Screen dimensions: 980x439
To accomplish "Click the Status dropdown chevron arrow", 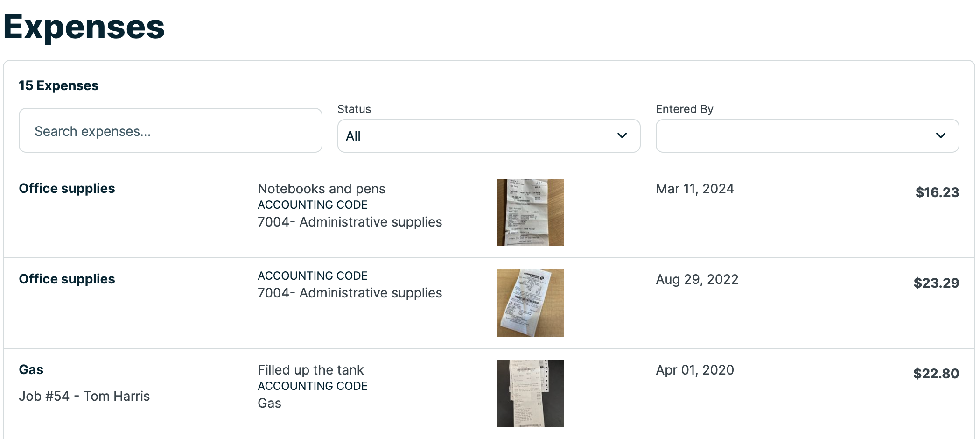I will click(x=622, y=136).
